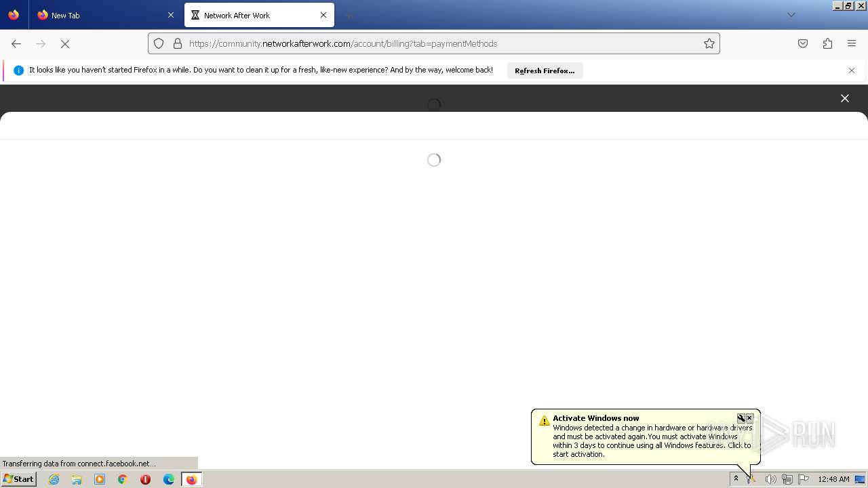The height and width of the screenshot is (488, 868).
Task: Open the balloon notification options wrench
Action: 741,418
